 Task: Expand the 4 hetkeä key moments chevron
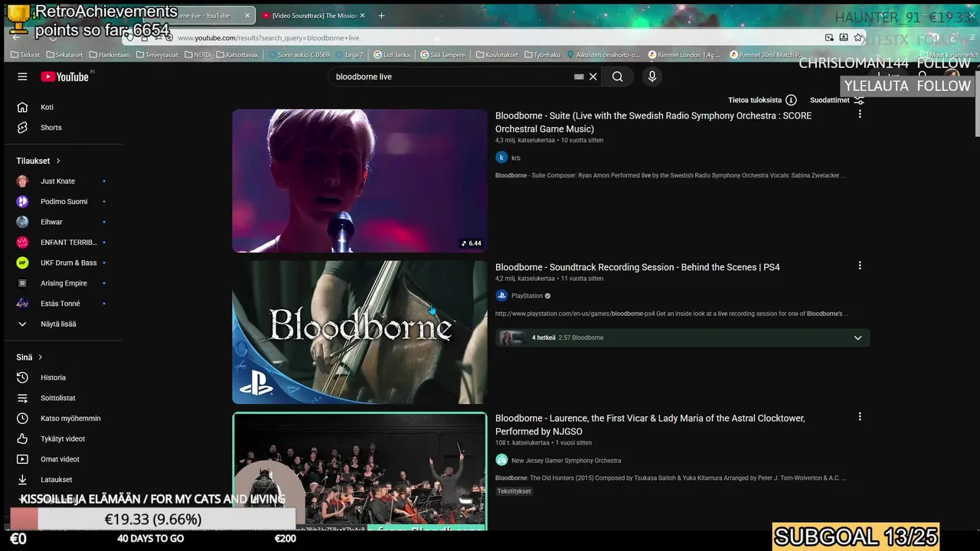click(857, 337)
